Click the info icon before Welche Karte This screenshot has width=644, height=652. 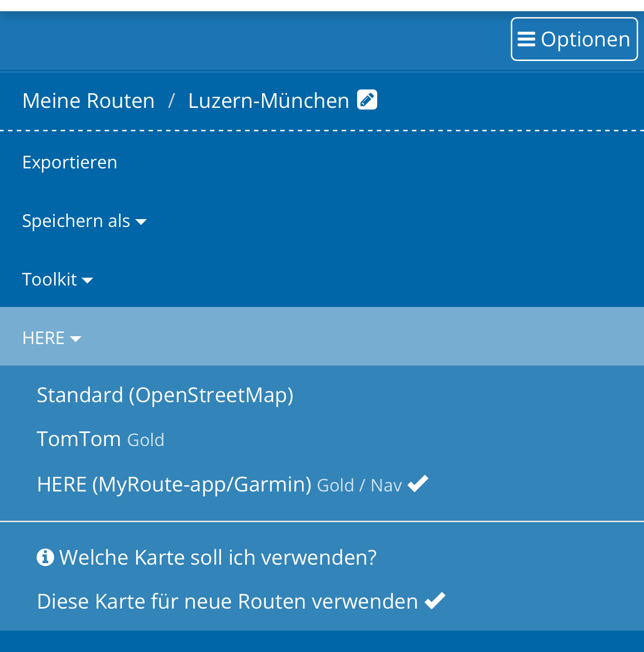45,557
